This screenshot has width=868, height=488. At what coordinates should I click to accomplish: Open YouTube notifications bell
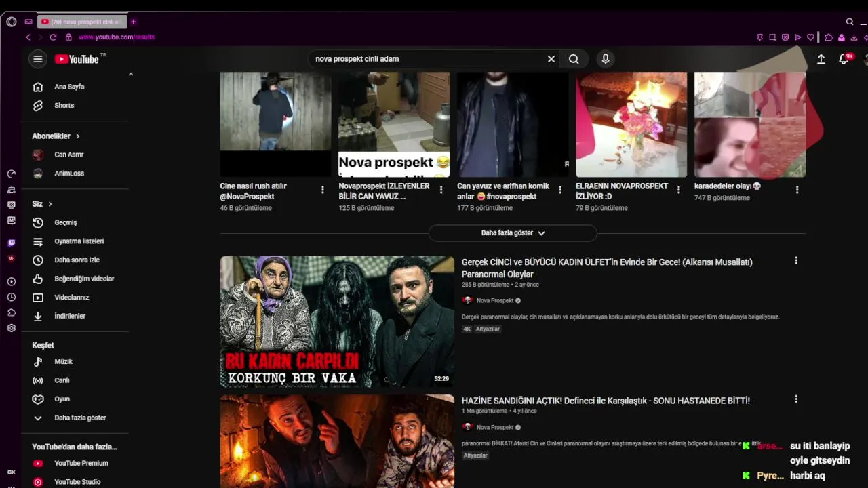pyautogui.click(x=844, y=59)
